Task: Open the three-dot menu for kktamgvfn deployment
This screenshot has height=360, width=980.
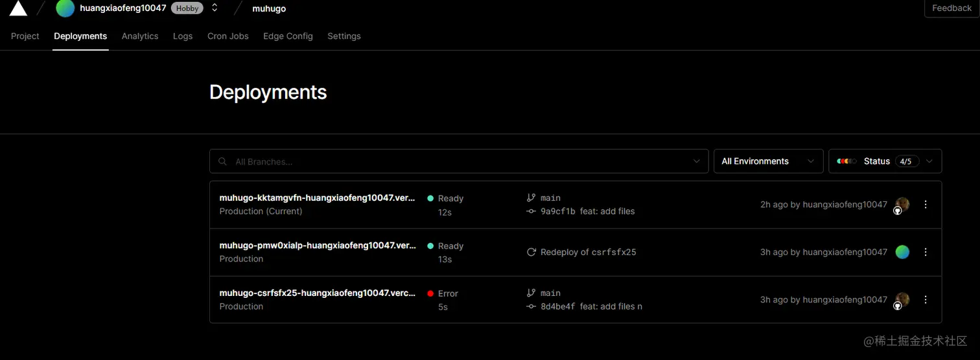Action: point(926,205)
